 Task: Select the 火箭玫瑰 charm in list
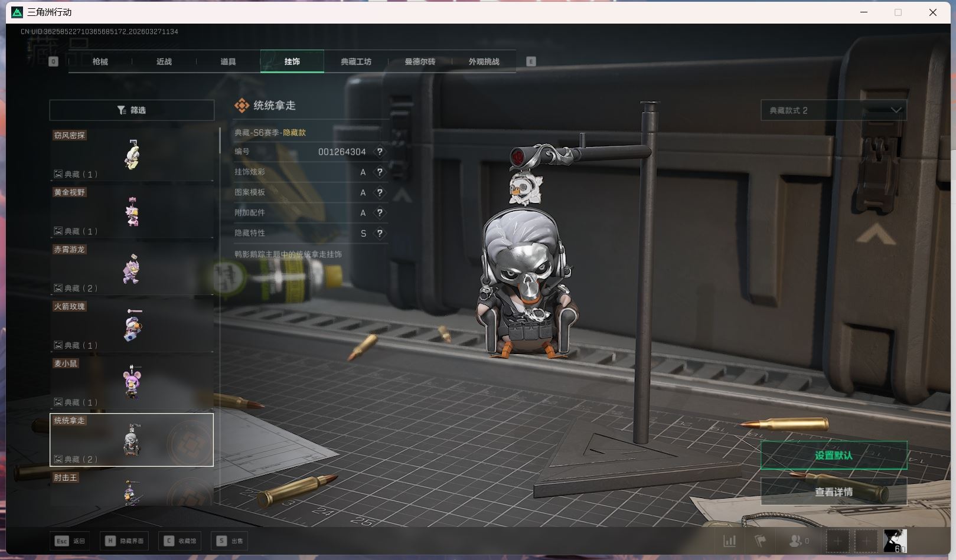tap(132, 325)
